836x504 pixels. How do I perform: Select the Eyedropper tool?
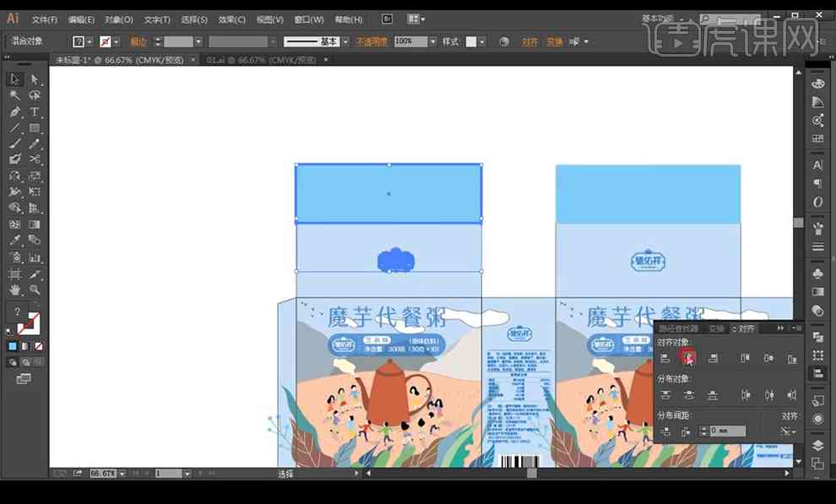(x=14, y=241)
